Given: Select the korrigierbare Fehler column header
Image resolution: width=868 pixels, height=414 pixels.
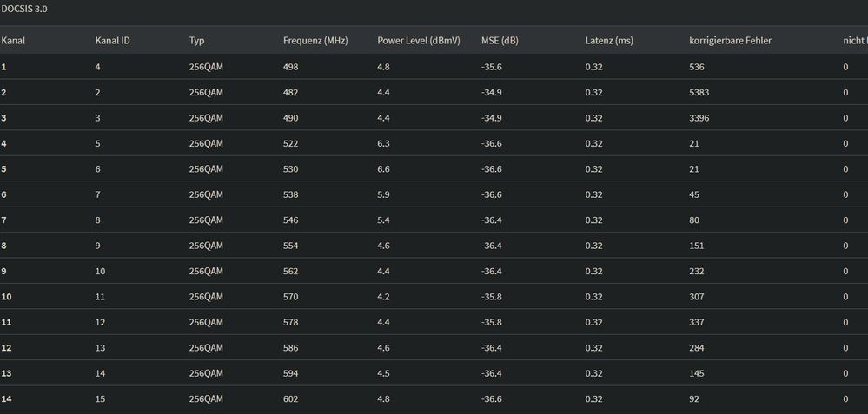Looking at the screenshot, I should [x=730, y=40].
